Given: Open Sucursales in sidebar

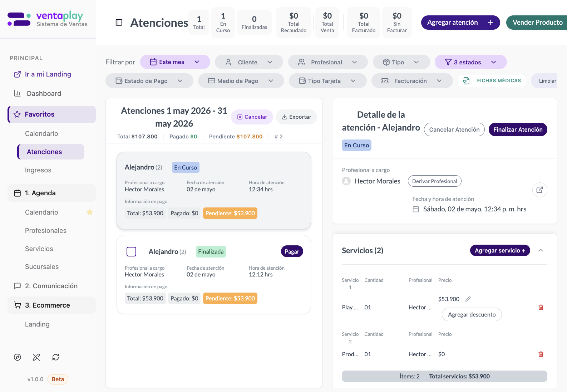Looking at the screenshot, I should (42, 267).
